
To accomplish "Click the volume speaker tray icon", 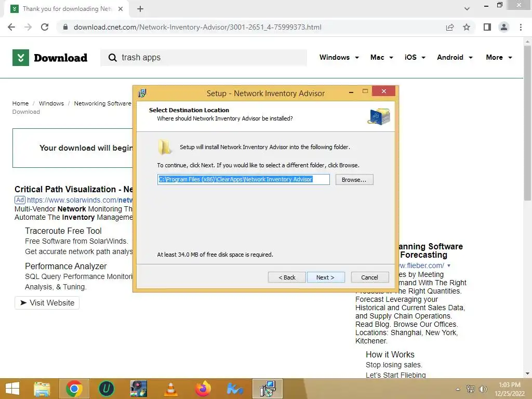I will (x=483, y=389).
